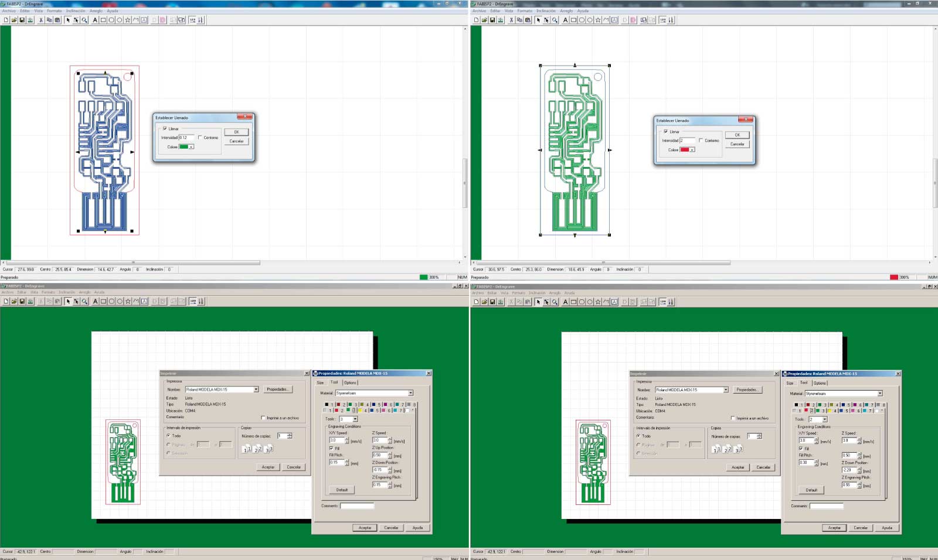The image size is (938, 560).
Task: Open the Ayuda menu in top-right window
Action: [x=583, y=11]
